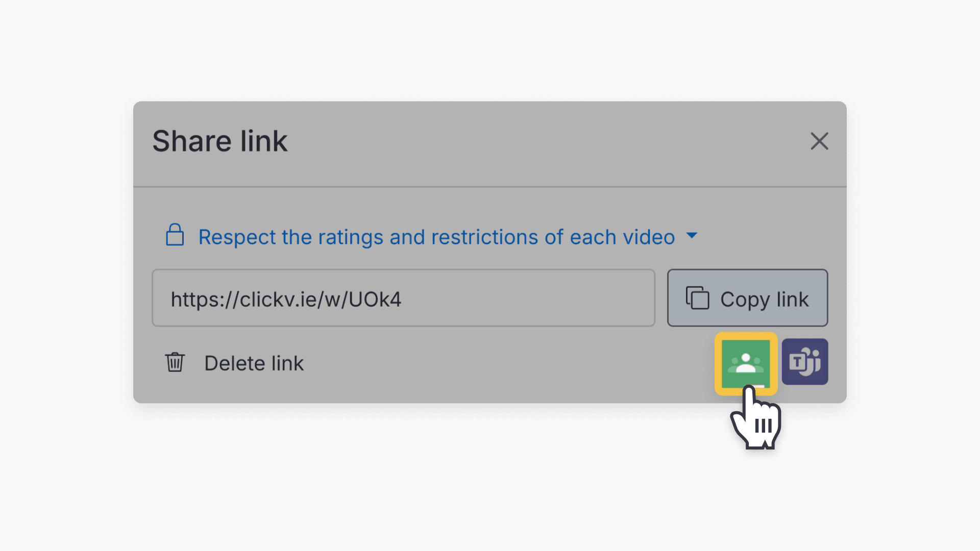Close the Share link dialog
The height and width of the screenshot is (551, 980).
click(819, 141)
